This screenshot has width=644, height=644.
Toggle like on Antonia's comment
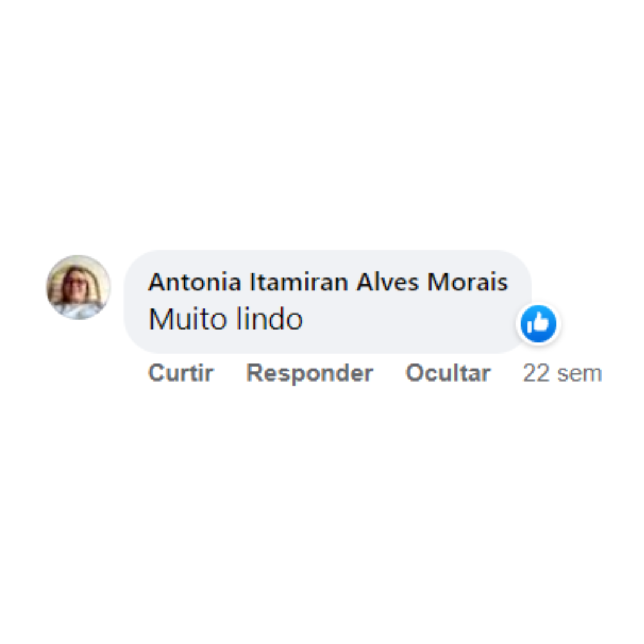[x=181, y=373]
